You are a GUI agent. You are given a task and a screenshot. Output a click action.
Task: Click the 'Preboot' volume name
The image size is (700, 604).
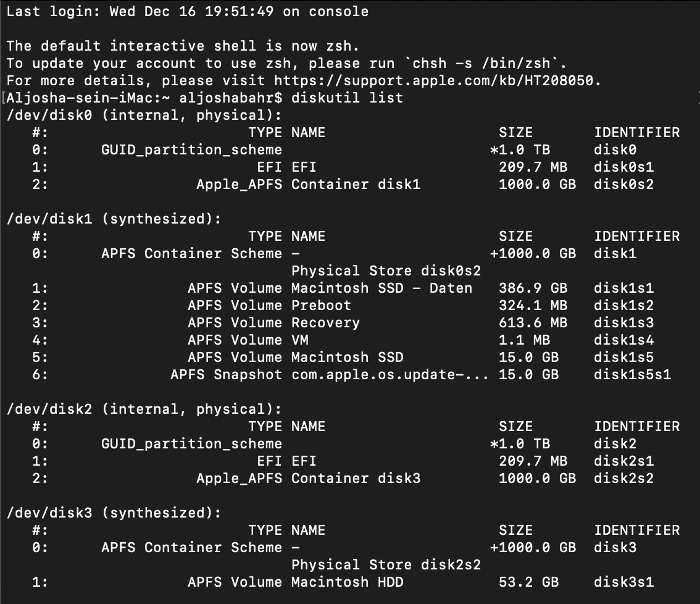tap(321, 305)
